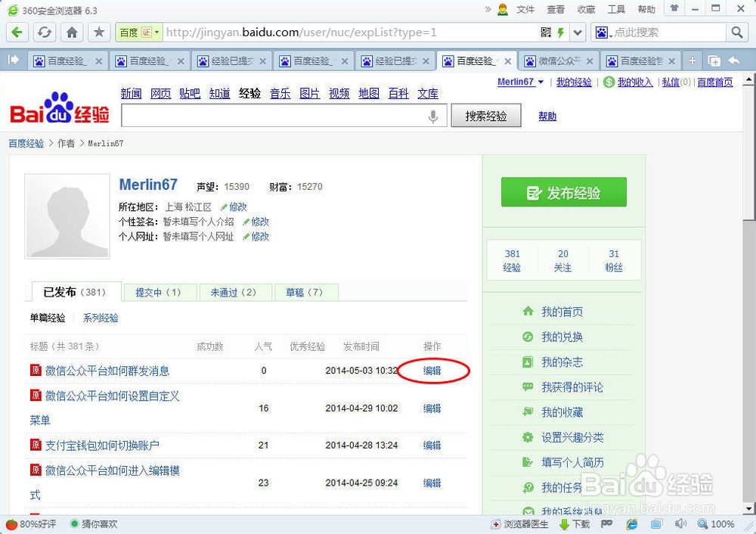Click the microphone voice search icon
Viewport: 756px width, 534px height.
tap(433, 116)
